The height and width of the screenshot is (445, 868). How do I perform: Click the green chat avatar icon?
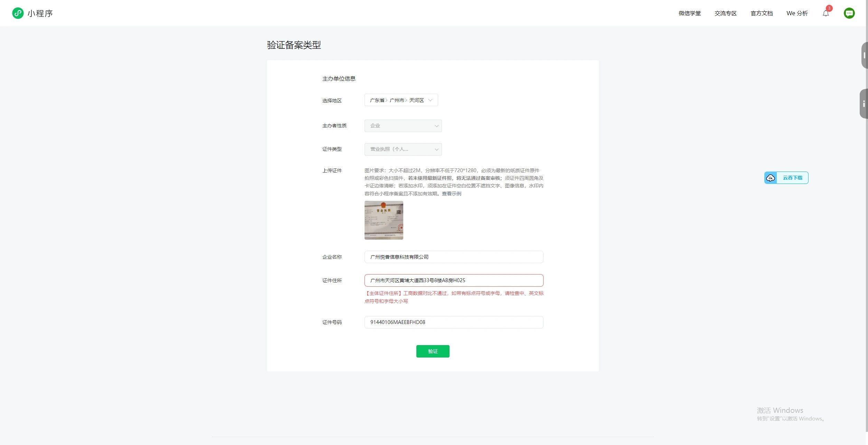click(849, 13)
